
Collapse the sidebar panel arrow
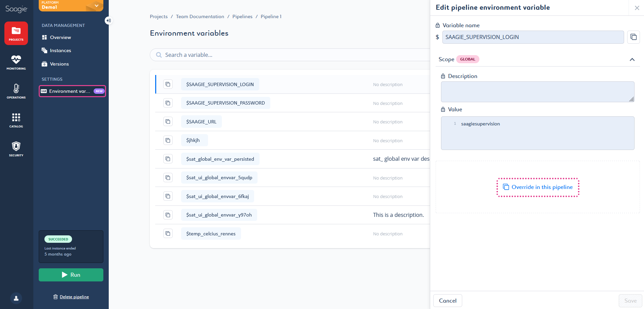pos(108,21)
